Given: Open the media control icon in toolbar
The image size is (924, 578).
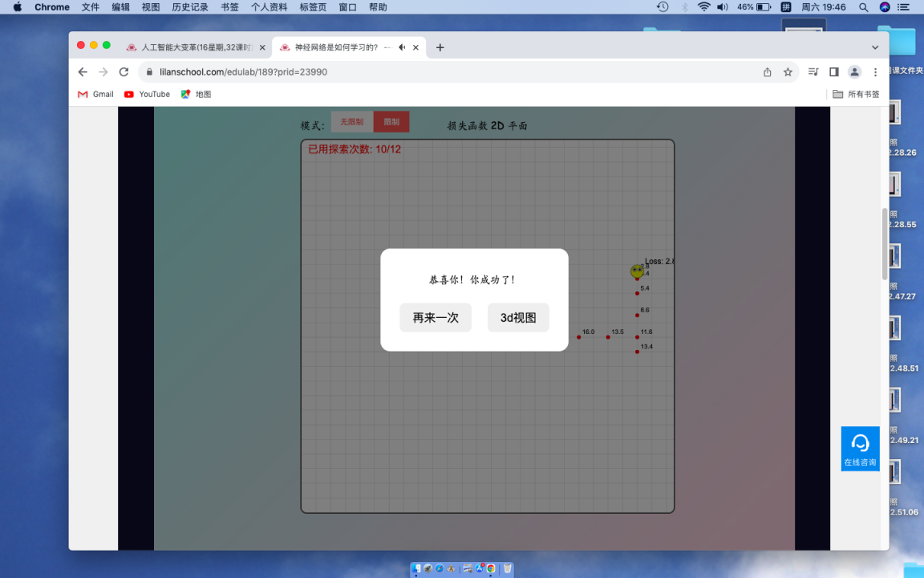Looking at the screenshot, I should pos(813,72).
